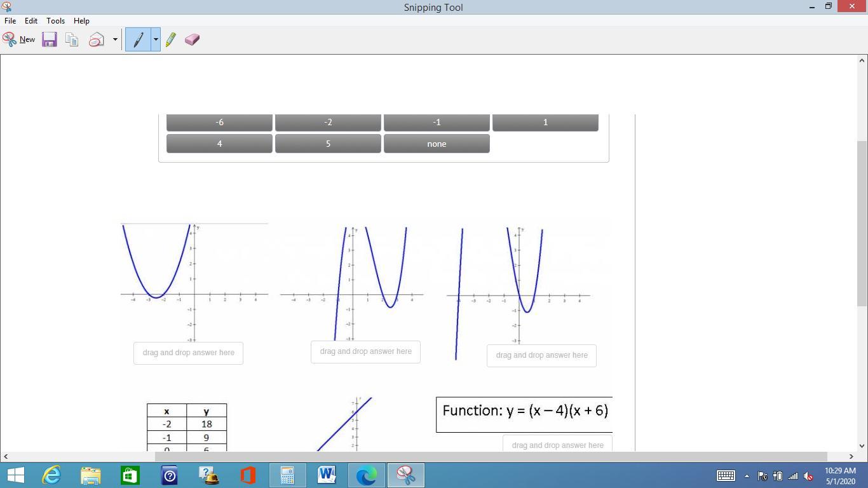Click the vertical scrollbar thumb

[862, 224]
